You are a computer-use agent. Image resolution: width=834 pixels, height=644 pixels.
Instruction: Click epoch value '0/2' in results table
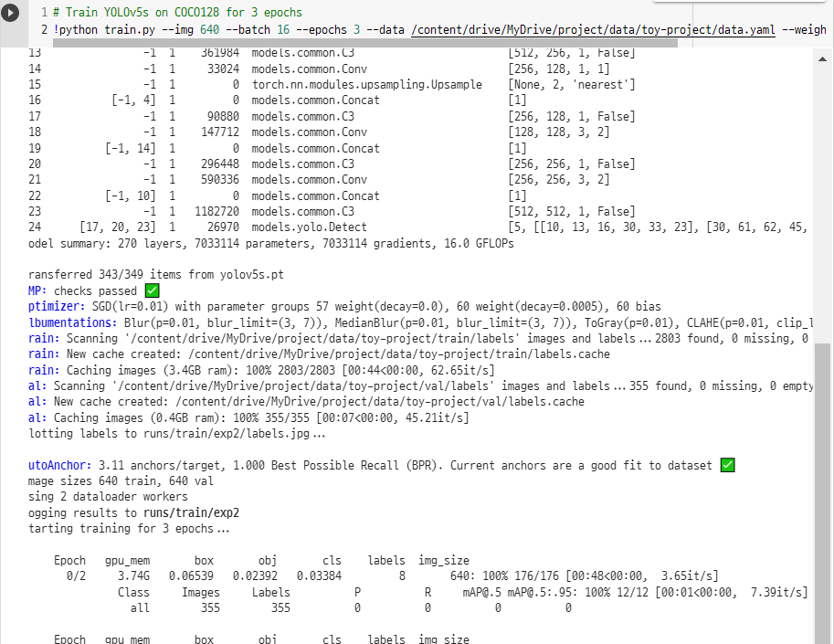coord(76,575)
